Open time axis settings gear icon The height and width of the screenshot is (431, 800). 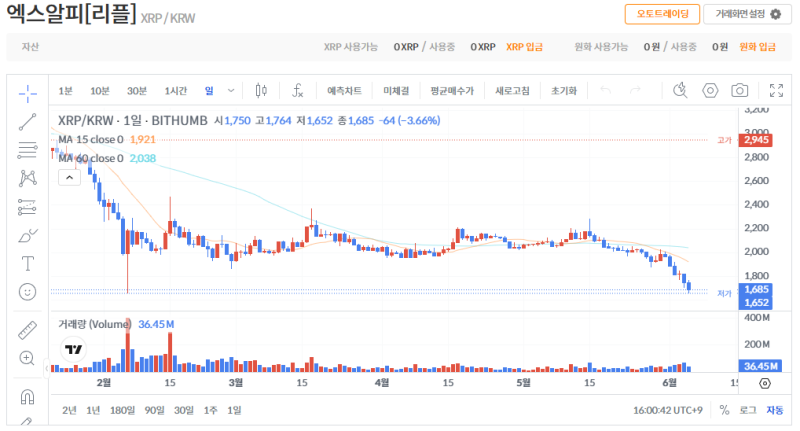[x=765, y=384]
